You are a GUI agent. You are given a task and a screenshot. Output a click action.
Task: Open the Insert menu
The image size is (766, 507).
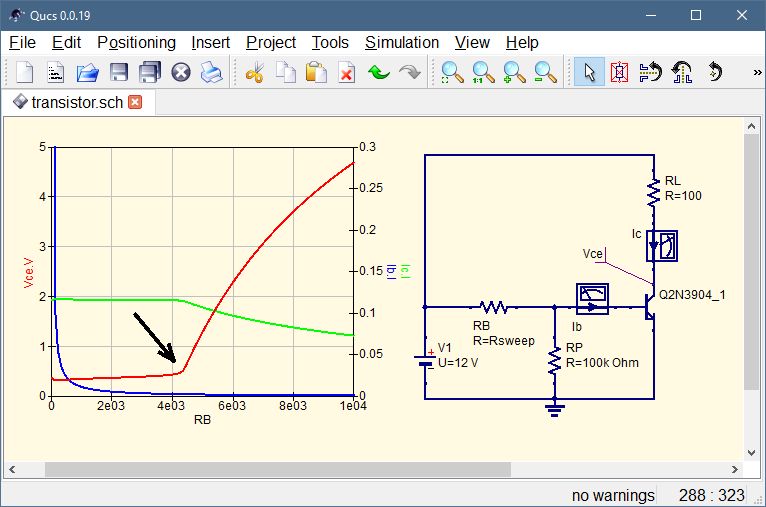[210, 42]
